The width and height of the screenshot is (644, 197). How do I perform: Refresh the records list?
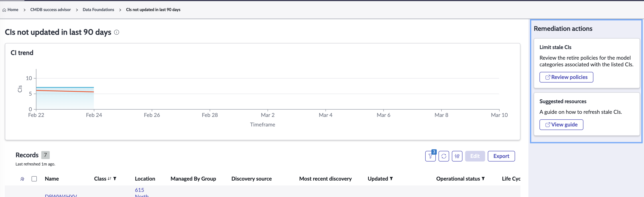[x=444, y=156]
